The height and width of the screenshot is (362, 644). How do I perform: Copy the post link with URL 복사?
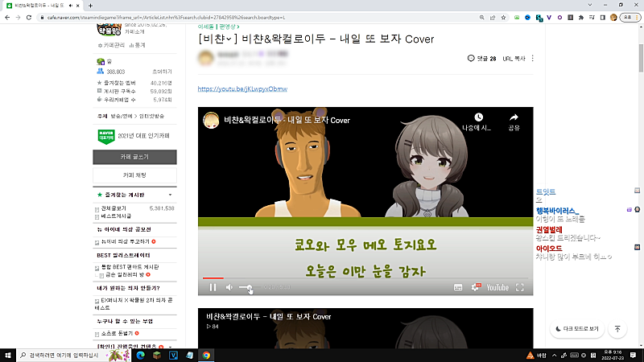pyautogui.click(x=514, y=59)
